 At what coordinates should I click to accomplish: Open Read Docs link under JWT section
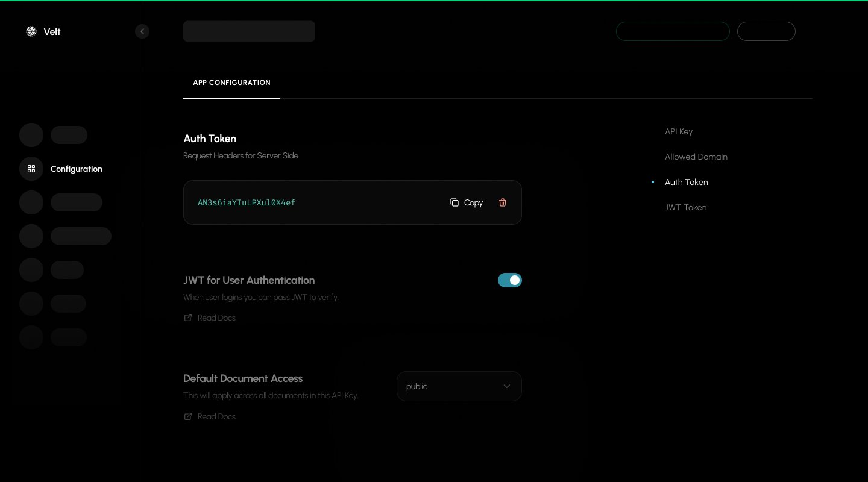217,318
